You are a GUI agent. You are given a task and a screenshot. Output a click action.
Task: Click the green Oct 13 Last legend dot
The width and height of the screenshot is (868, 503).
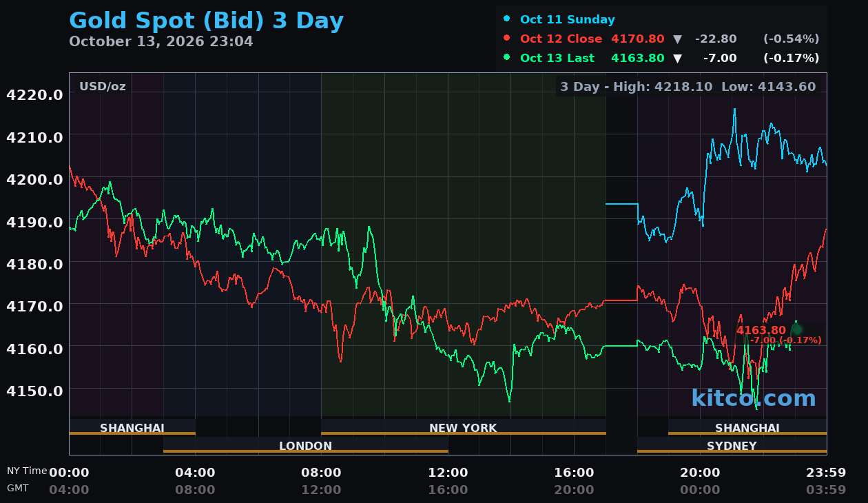click(507, 58)
